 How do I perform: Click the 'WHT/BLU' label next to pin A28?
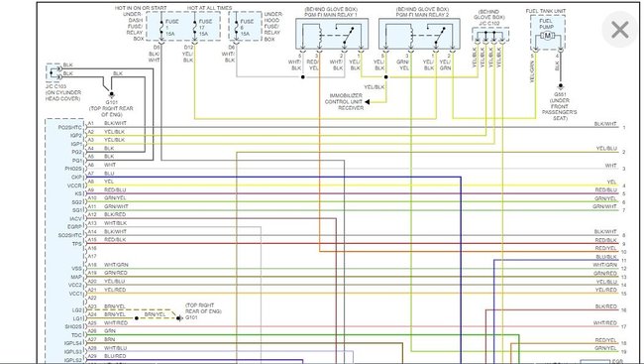[x=115, y=348]
